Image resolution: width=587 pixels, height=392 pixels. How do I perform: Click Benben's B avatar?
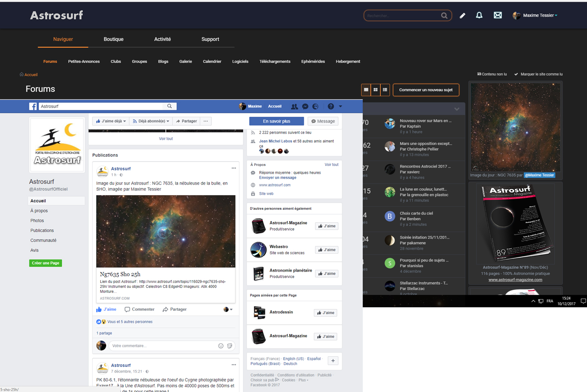pyautogui.click(x=390, y=217)
